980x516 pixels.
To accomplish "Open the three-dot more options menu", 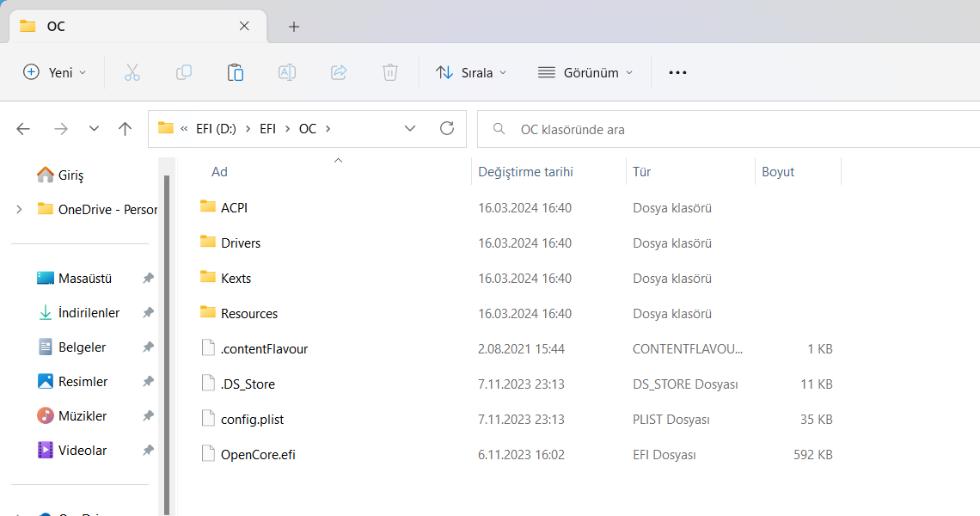I will (677, 72).
